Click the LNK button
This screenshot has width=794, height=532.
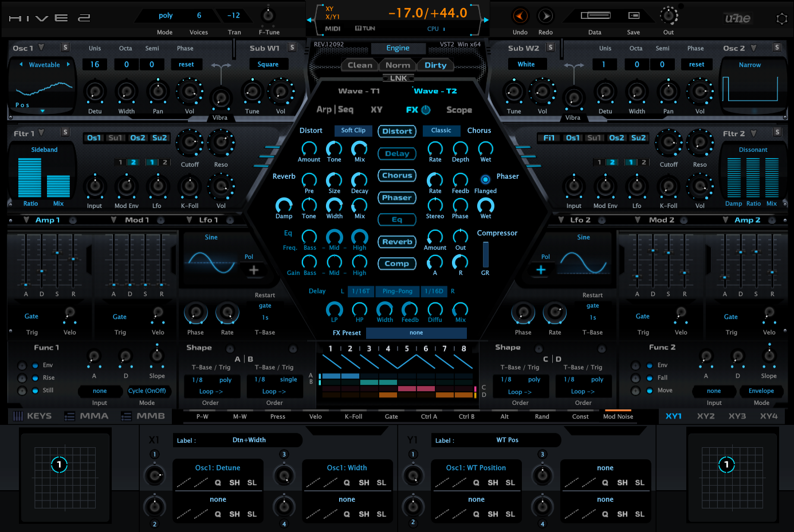coord(398,78)
